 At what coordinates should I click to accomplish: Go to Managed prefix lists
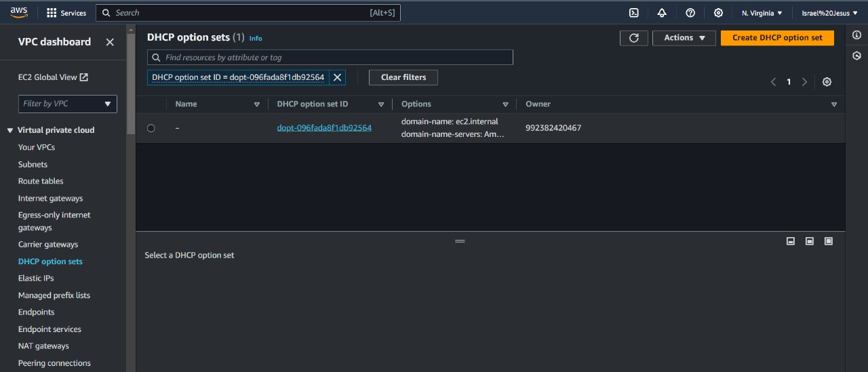click(x=54, y=295)
